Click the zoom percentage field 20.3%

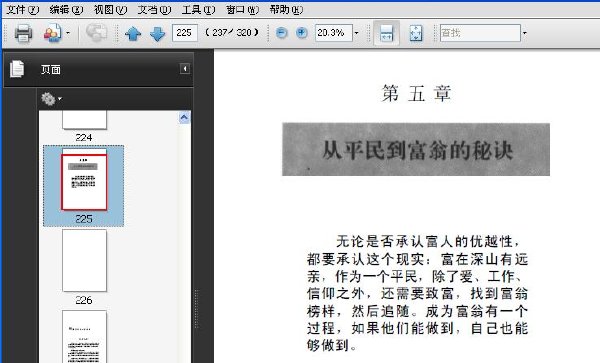pos(333,33)
